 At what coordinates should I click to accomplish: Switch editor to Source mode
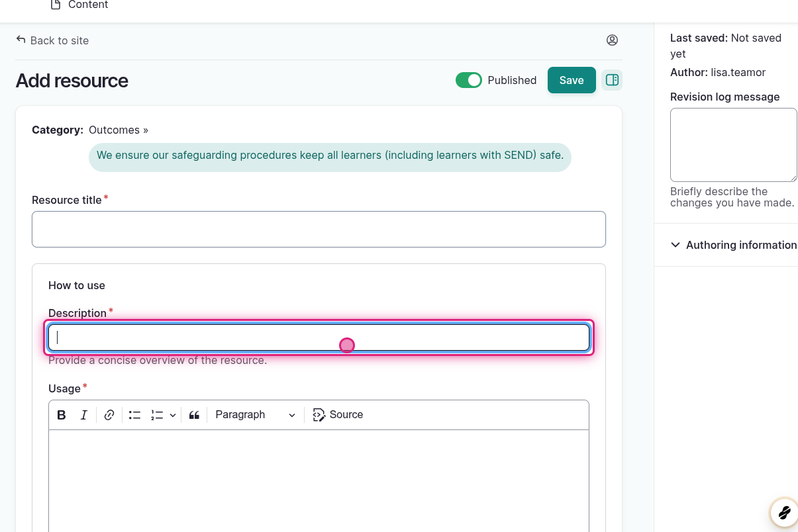(338, 415)
